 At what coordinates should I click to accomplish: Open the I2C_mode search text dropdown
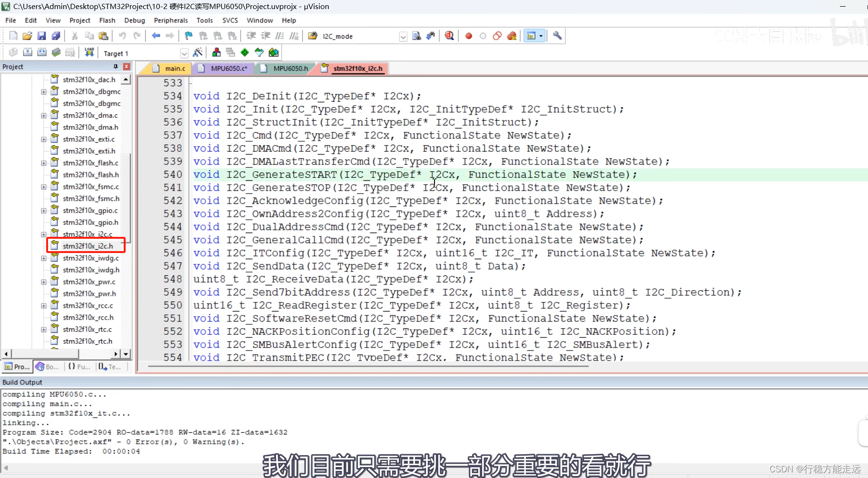point(403,37)
